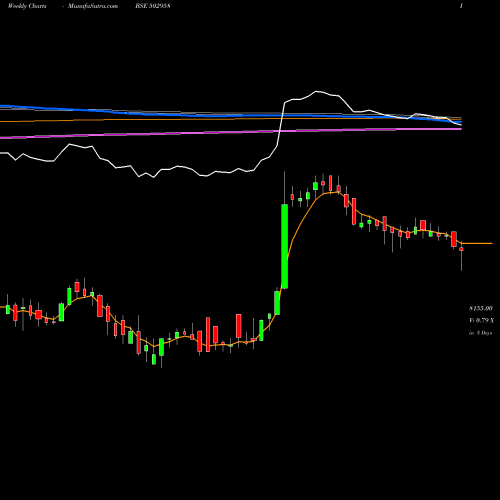Click the last red candlestick at the chart's right end
The width and height of the screenshot is (500, 500).
pyautogui.click(x=461, y=249)
